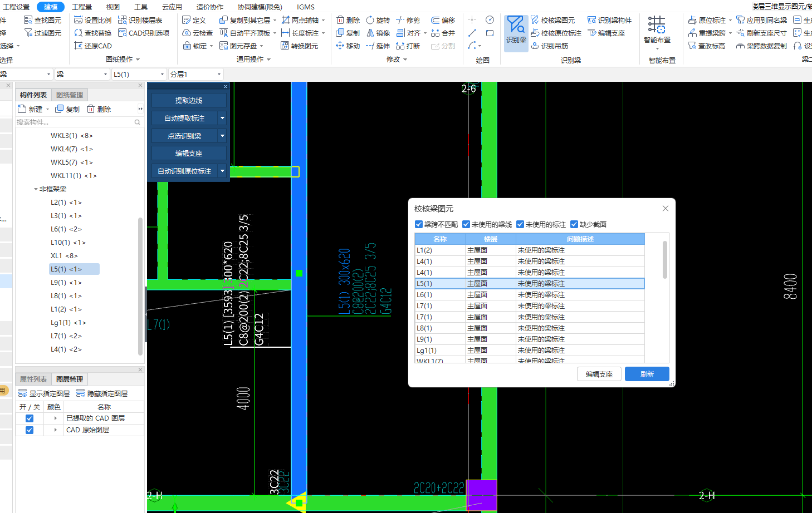The width and height of the screenshot is (812, 513).
Task: Switch to the 属性列表 tab
Action: 33,379
